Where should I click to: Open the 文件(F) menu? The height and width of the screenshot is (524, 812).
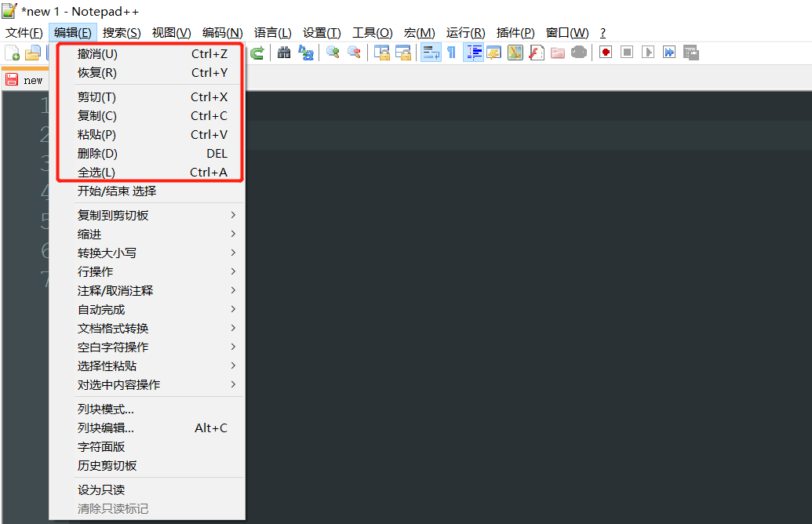(x=24, y=33)
